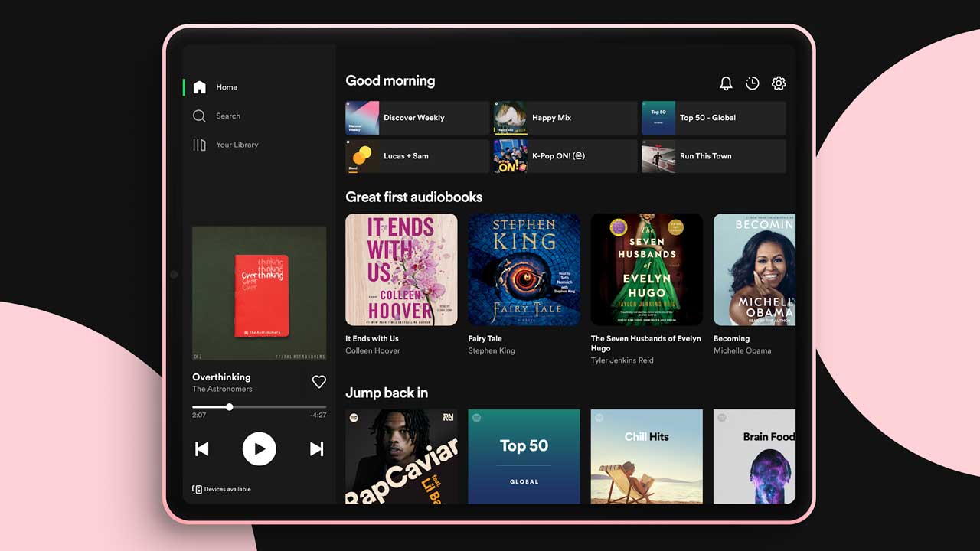Screen dimensions: 980x551
Task: Click the It Ends with Us title
Action: click(372, 338)
